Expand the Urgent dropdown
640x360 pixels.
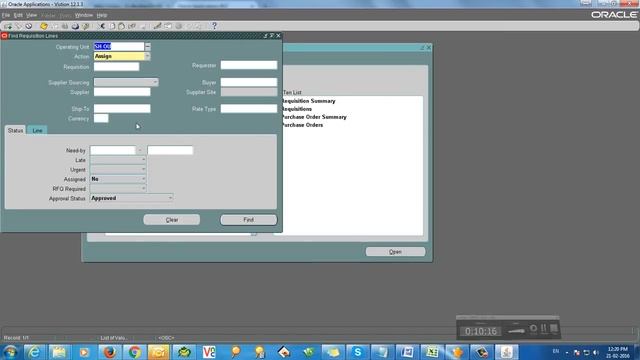coord(143,169)
